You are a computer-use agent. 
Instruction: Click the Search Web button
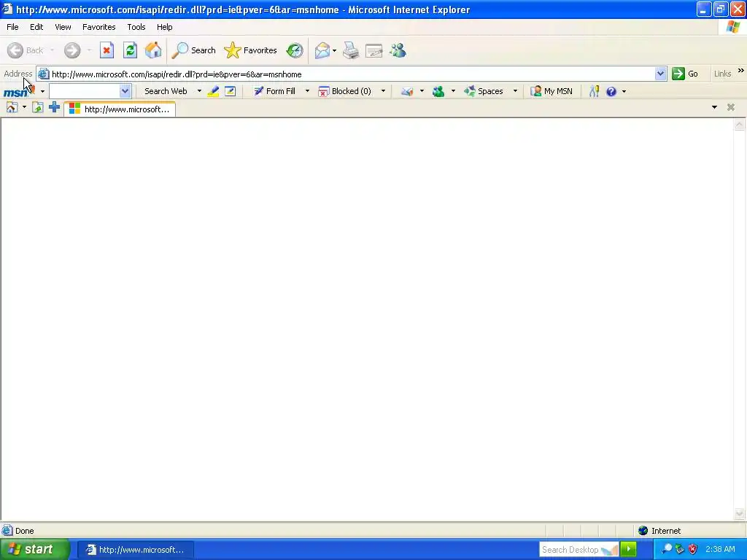(x=166, y=91)
